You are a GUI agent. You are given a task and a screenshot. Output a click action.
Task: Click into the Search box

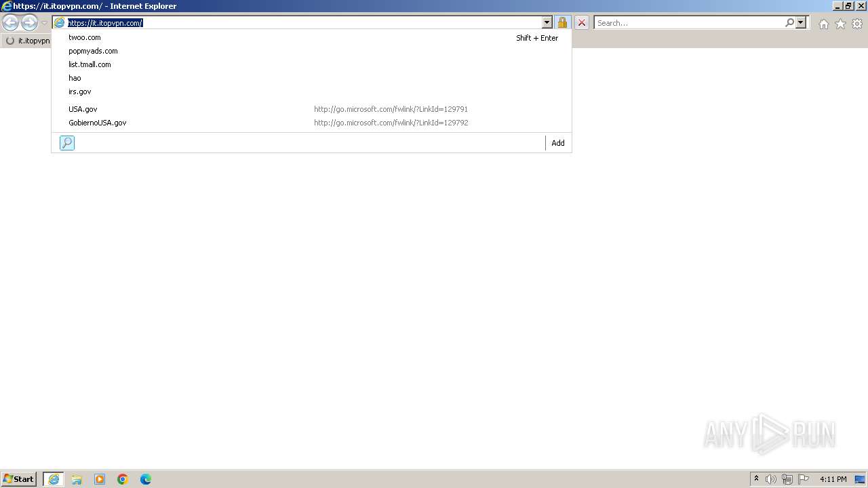tap(689, 23)
